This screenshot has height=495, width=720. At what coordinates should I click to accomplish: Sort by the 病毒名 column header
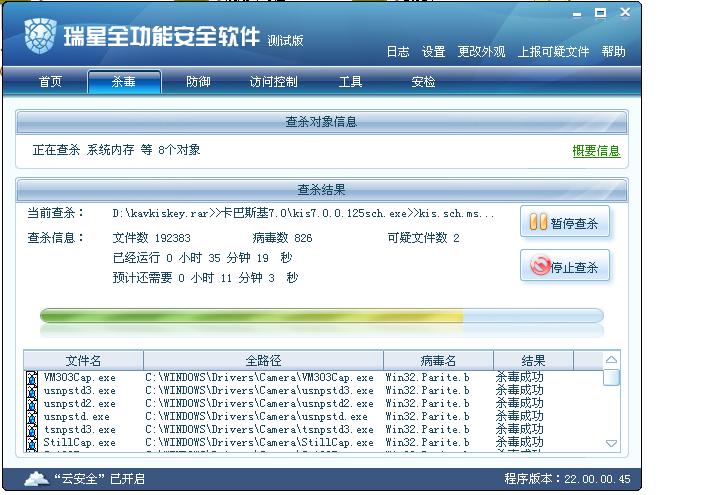coord(438,360)
